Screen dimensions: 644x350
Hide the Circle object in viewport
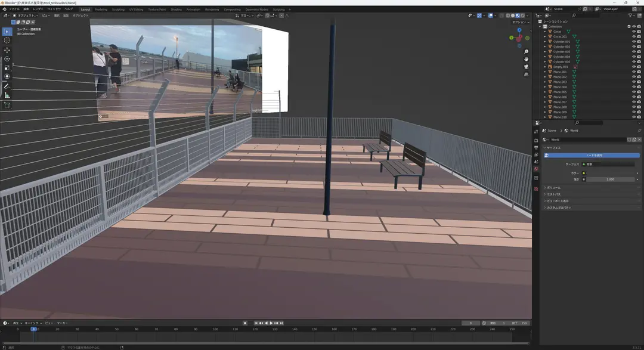tap(634, 32)
